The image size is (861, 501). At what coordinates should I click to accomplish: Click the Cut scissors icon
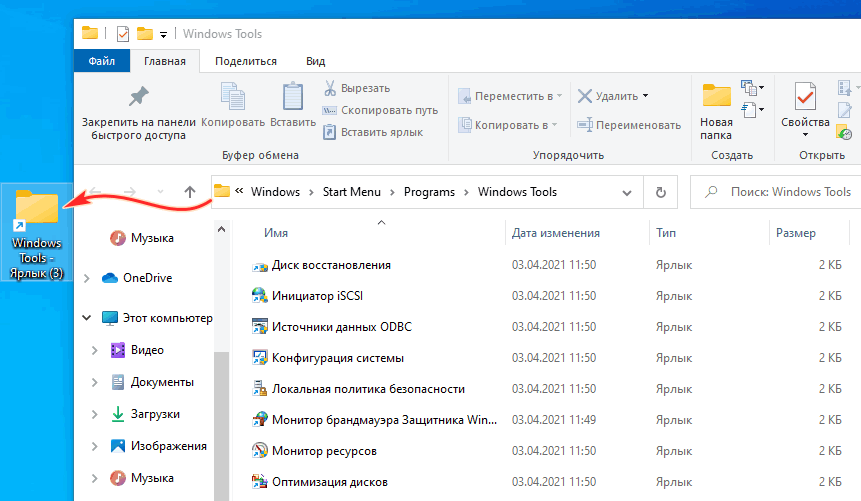tap(330, 88)
